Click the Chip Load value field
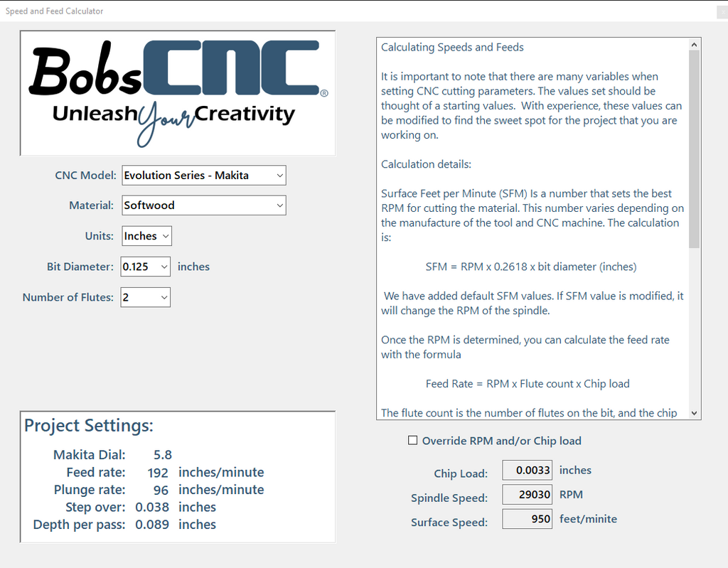 [x=527, y=470]
